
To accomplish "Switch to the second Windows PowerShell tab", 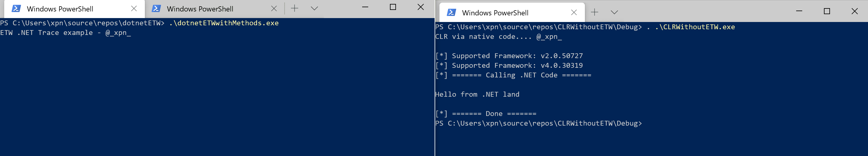I will tap(212, 9).
